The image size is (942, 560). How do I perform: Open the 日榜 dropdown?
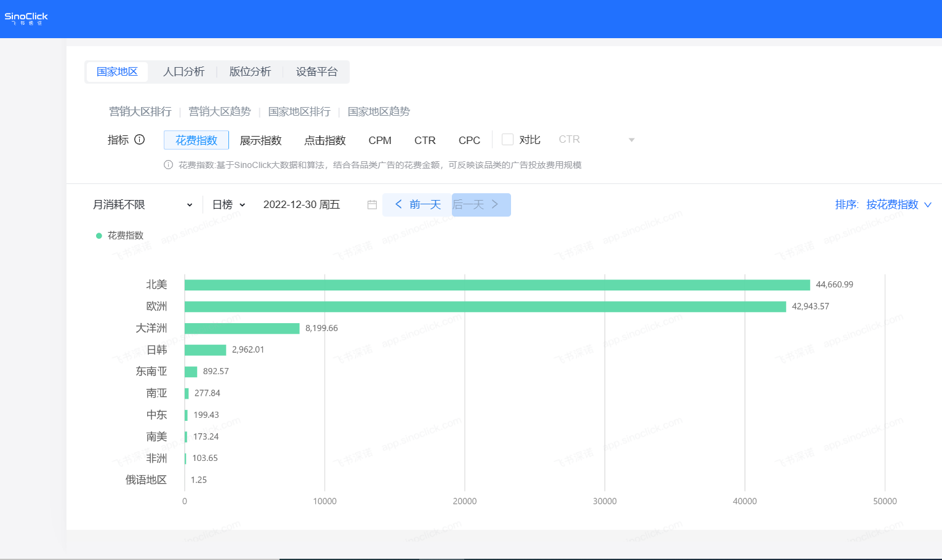point(228,205)
